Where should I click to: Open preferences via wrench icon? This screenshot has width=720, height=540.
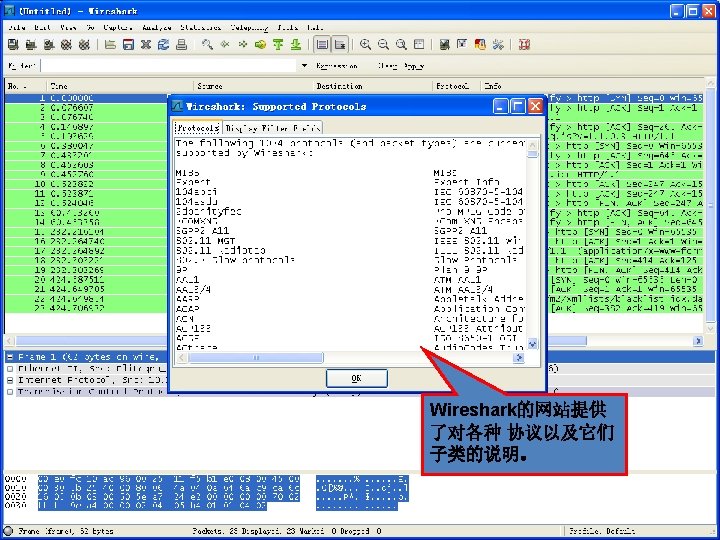click(x=498, y=45)
